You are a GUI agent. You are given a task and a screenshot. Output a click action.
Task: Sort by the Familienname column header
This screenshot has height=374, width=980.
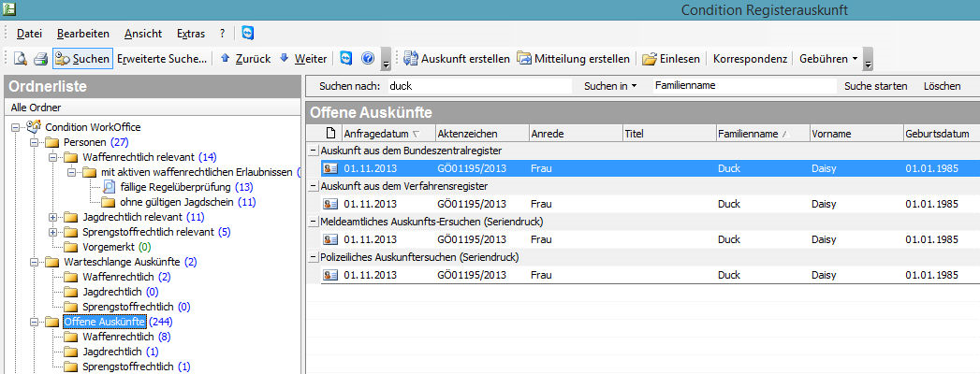click(748, 134)
